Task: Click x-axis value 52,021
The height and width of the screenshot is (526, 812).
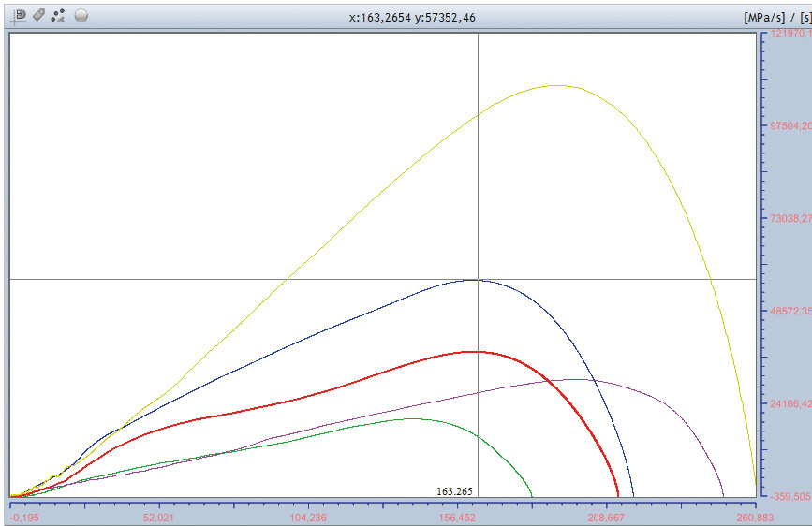Action: 158,518
